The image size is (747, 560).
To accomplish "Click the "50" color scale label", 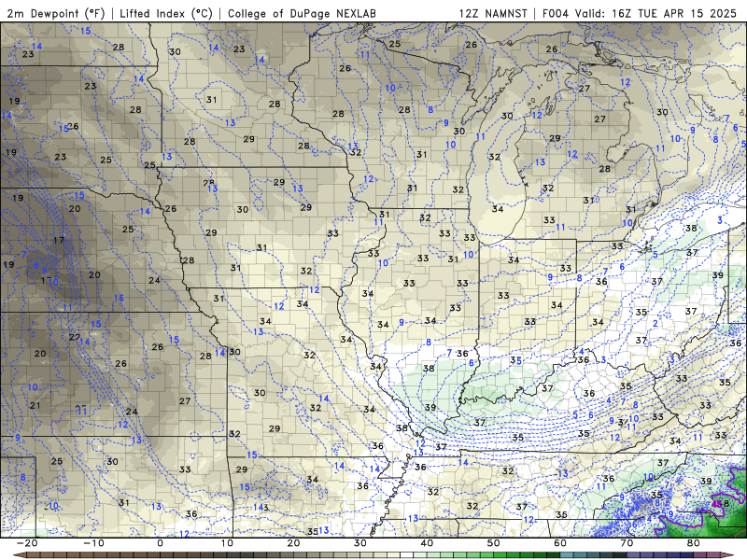I will pyautogui.click(x=494, y=543).
